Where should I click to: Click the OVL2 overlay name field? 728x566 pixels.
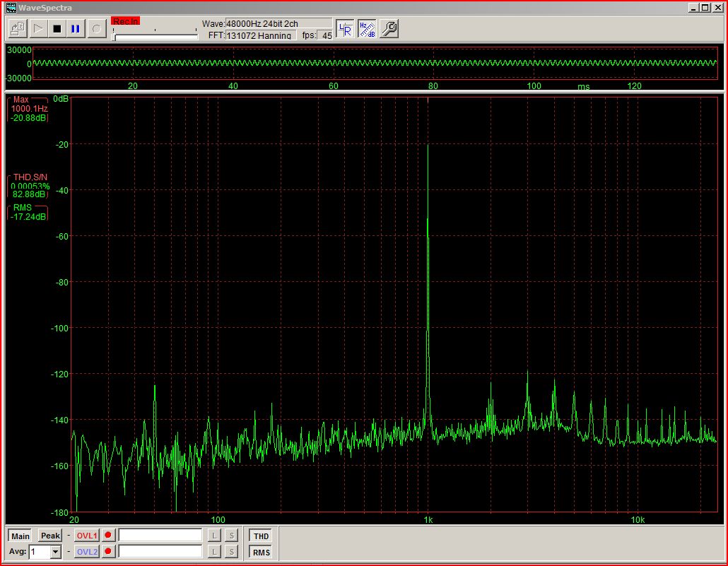pyautogui.click(x=160, y=551)
